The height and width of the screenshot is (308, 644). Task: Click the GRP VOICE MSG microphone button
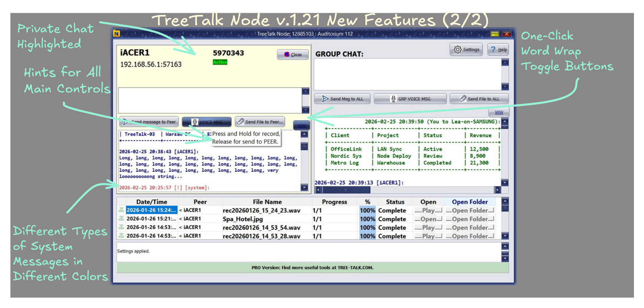pos(410,99)
